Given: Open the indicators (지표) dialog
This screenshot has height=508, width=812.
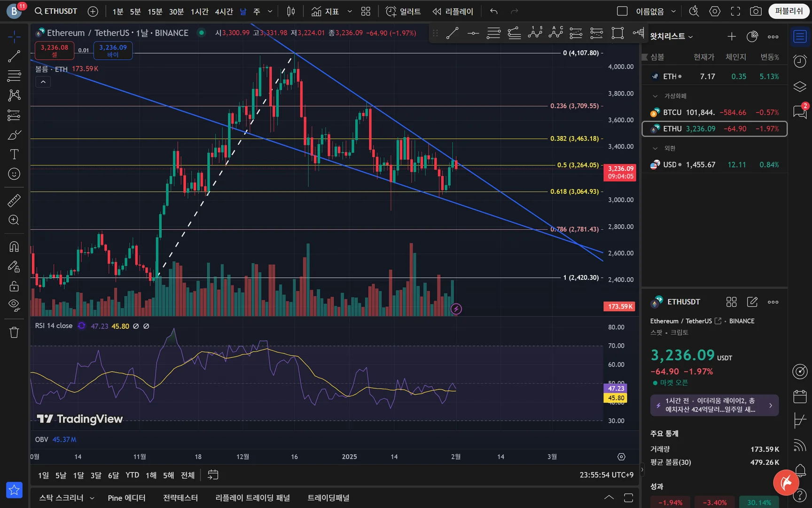Looking at the screenshot, I should [325, 11].
